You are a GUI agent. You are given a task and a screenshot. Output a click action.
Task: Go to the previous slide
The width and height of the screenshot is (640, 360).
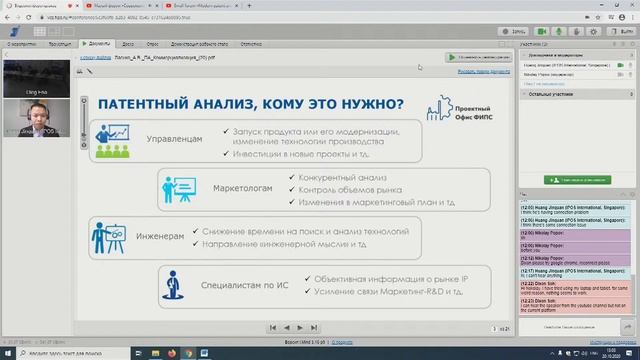point(287,327)
